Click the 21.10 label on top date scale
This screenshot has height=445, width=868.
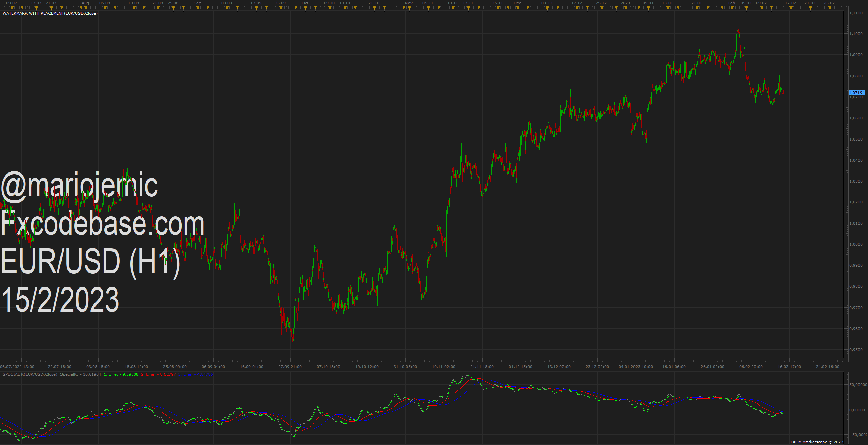pos(374,3)
